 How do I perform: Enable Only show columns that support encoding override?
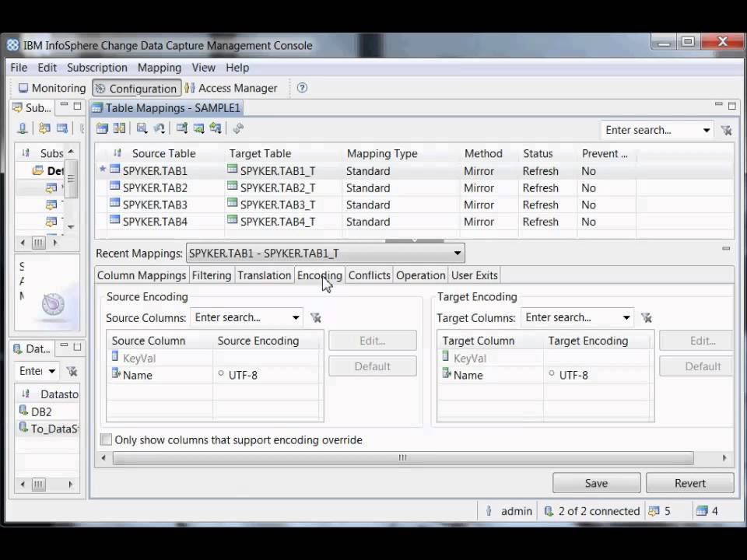click(107, 439)
